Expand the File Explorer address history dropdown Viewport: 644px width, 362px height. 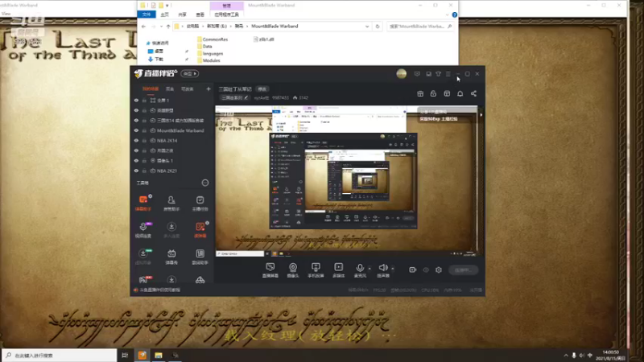coord(367,27)
